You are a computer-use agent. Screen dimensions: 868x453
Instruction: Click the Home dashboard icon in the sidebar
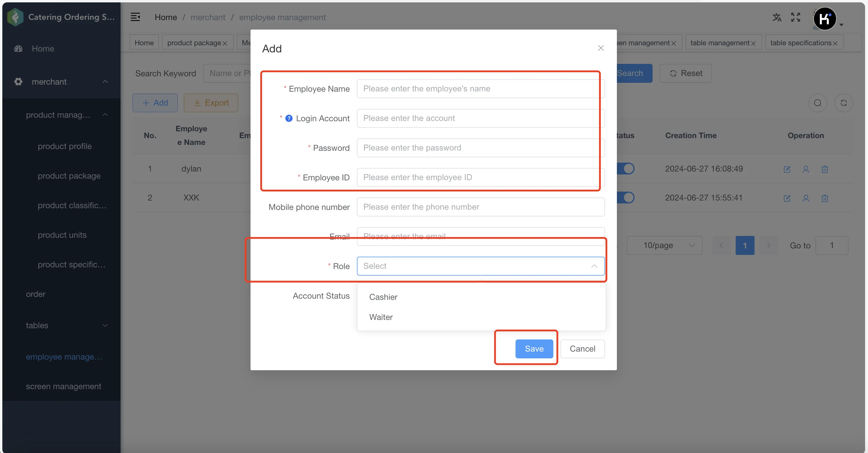[18, 48]
